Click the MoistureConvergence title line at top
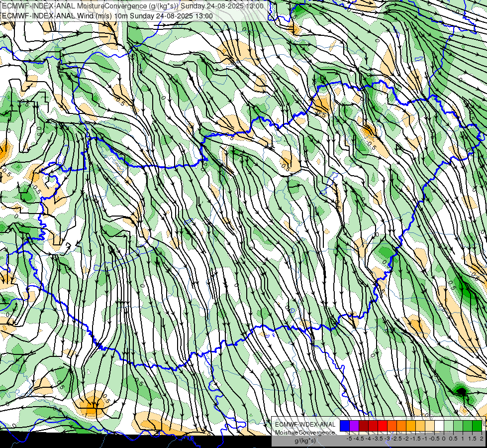The image size is (487, 448). pos(133,6)
